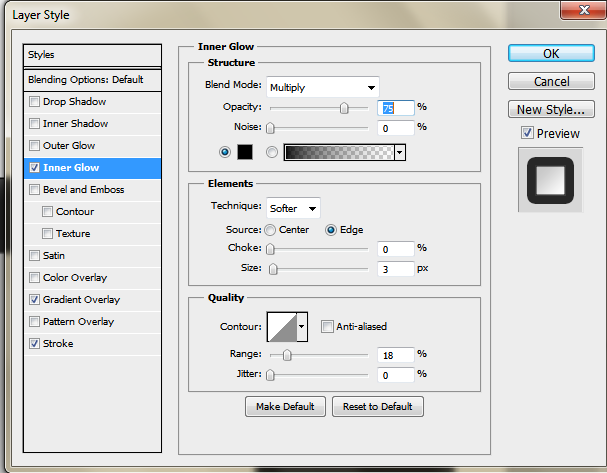Enable the Inner Shadow checkbox

click(34, 124)
